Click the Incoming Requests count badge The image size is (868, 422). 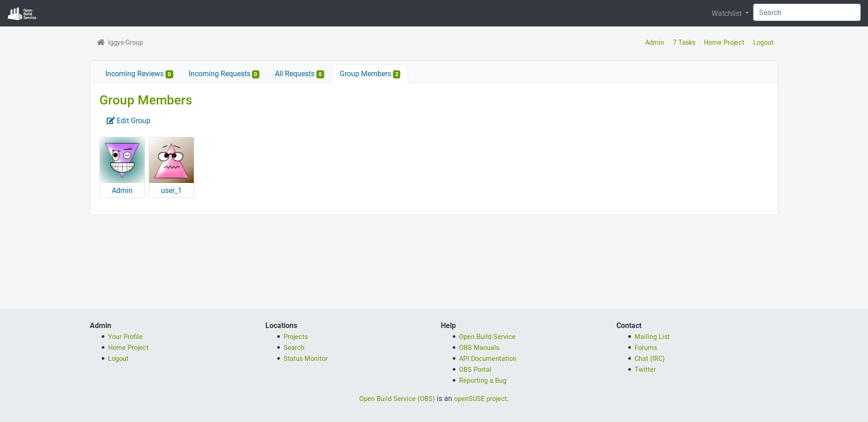(256, 74)
